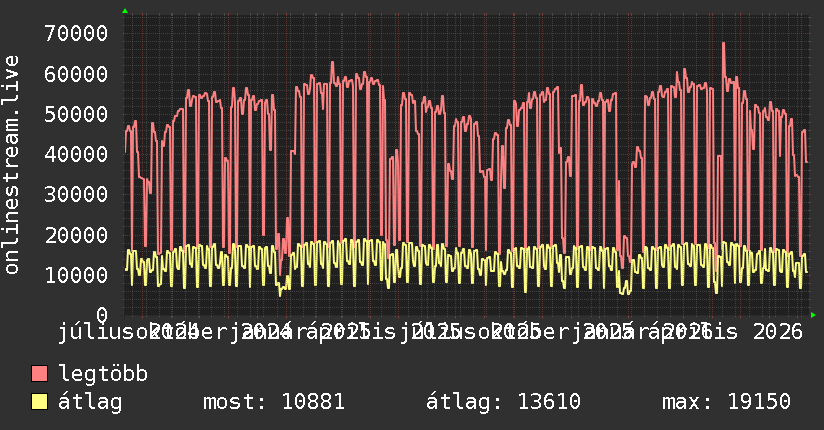
Task: Click the highest pink peak near 68000
Action: coord(724,44)
